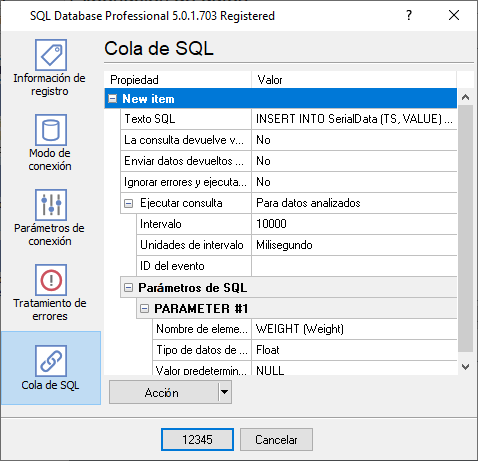478x461 pixels.
Task: Select the Tipo de datos de ... label
Action: [202, 350]
